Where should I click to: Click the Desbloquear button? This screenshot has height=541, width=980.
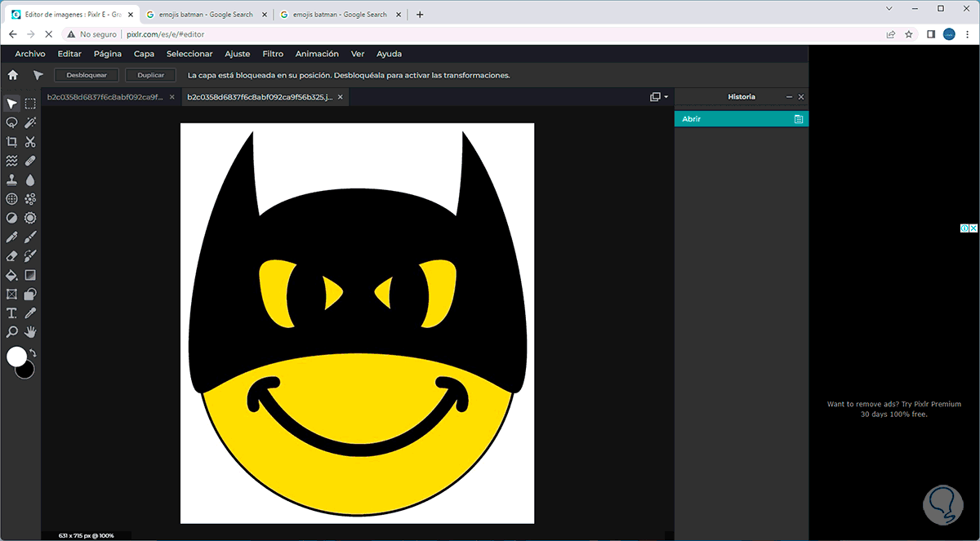pos(87,75)
